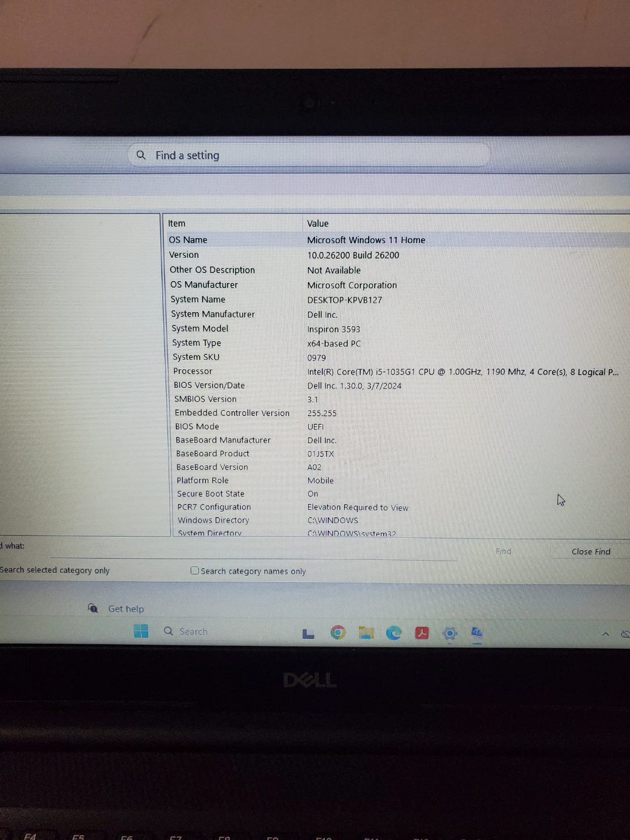Click the value Dell Inc. 1.30.0, 3/7/2024
Screen dimensions: 630x840
(x=354, y=386)
